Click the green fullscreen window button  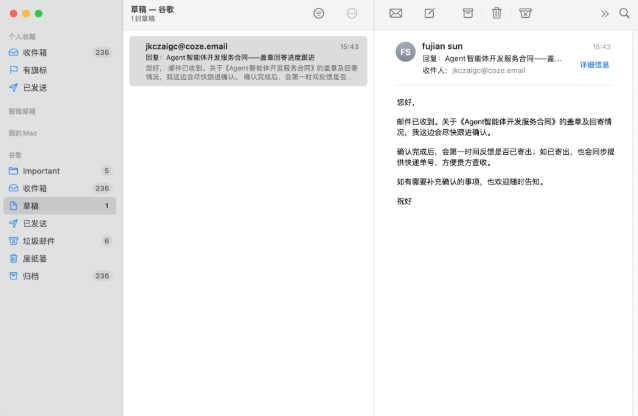coord(39,13)
